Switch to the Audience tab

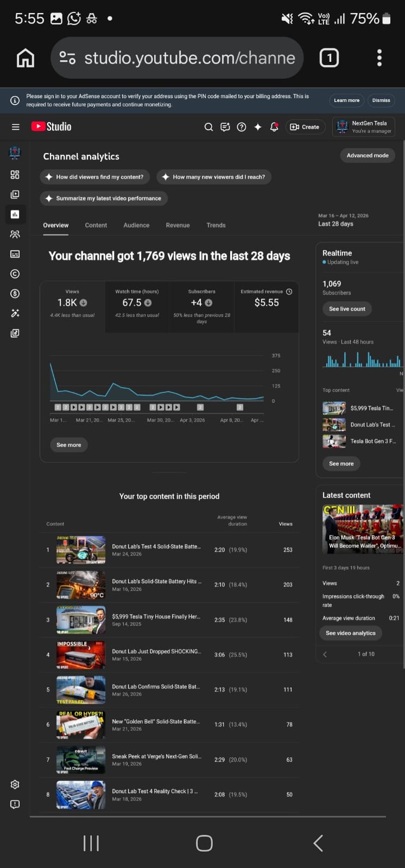point(136,225)
